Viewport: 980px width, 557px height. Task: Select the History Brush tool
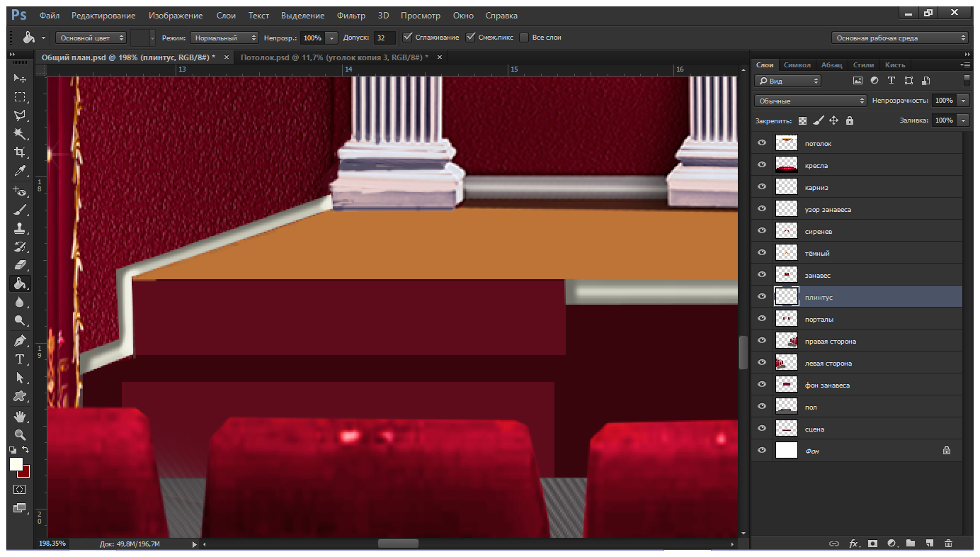20,247
